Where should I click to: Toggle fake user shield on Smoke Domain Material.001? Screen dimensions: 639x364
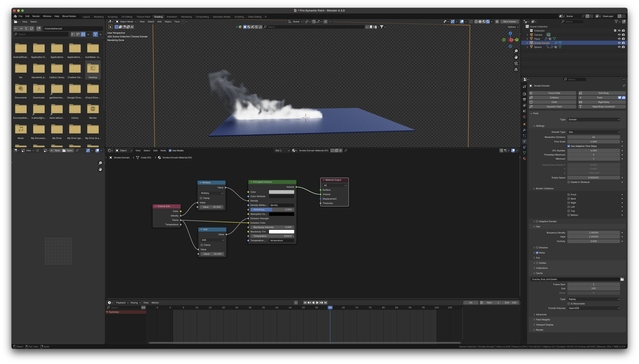332,150
